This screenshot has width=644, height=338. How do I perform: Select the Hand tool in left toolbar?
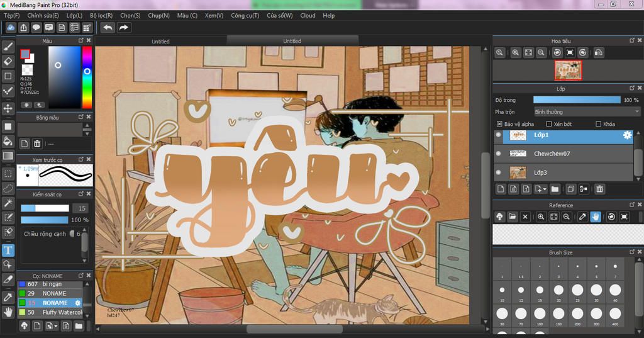(x=8, y=312)
